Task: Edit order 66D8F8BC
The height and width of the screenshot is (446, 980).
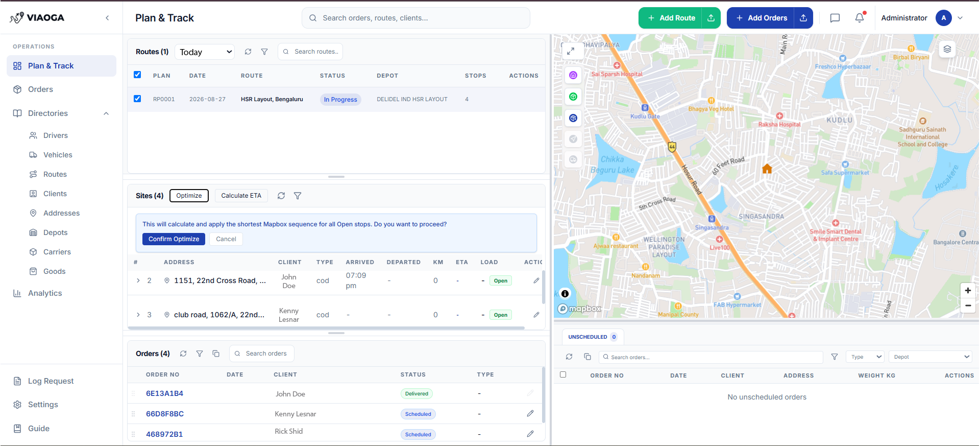Action: point(530,413)
